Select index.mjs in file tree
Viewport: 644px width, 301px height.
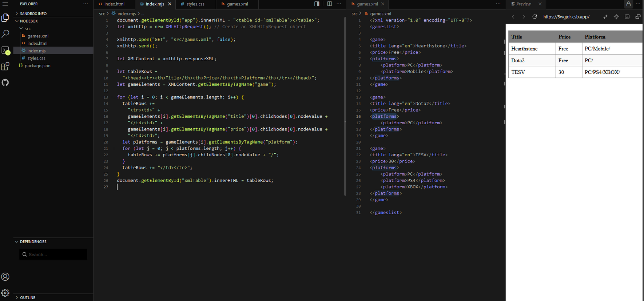point(53,51)
